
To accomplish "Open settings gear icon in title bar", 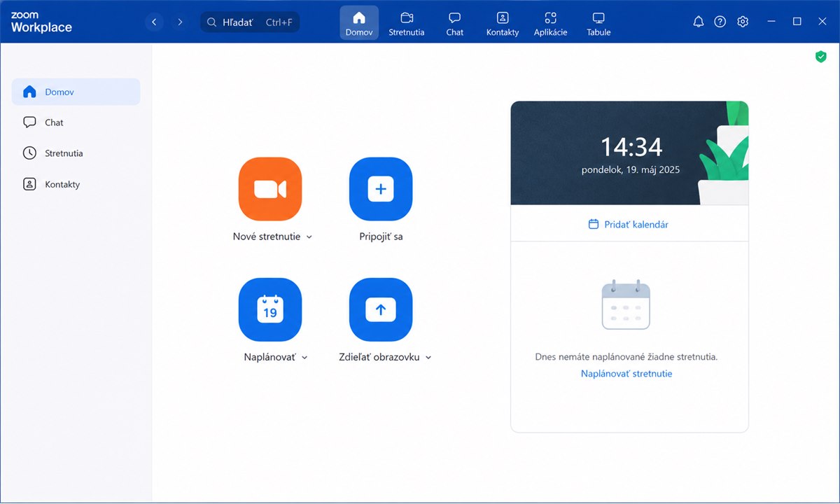I will point(743,22).
